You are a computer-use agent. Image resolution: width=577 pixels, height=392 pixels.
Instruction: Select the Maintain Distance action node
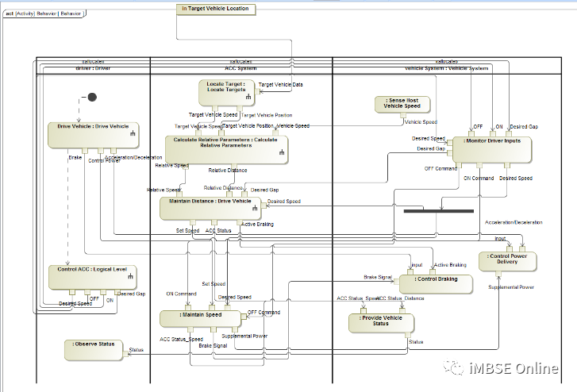point(210,209)
